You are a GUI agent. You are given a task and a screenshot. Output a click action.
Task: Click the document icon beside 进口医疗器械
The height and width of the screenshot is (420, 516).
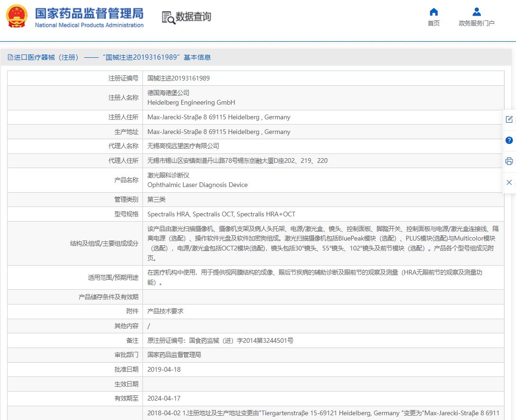(x=10, y=57)
